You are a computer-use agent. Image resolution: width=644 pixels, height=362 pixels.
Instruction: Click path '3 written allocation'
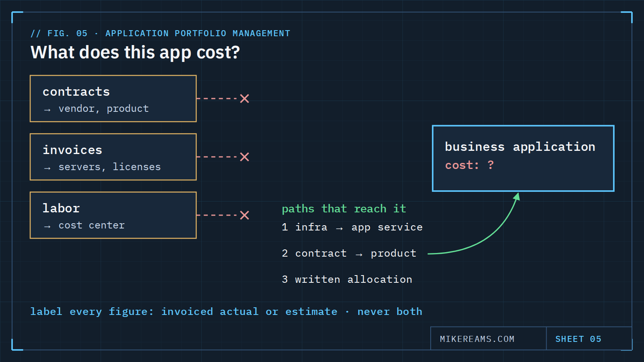[x=347, y=280]
